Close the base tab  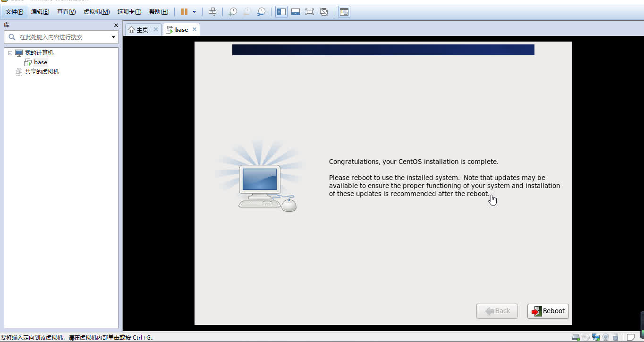(x=194, y=29)
